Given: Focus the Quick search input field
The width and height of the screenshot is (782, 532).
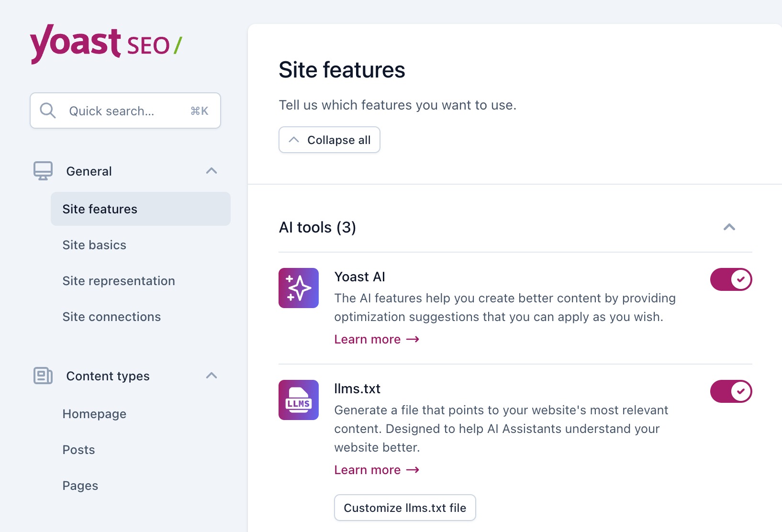Looking at the screenshot, I should pyautogui.click(x=125, y=111).
